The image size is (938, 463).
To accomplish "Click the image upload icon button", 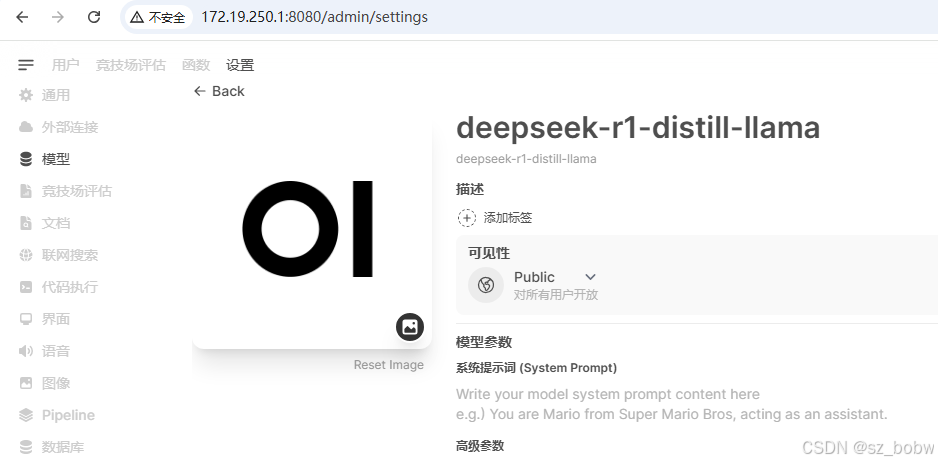I will (x=410, y=327).
